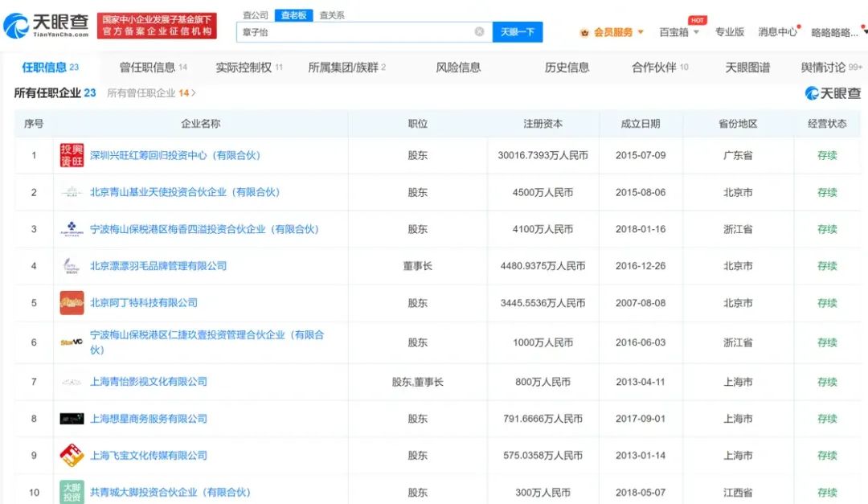Select the 风险信息 tab
868x504 pixels.
(458, 68)
